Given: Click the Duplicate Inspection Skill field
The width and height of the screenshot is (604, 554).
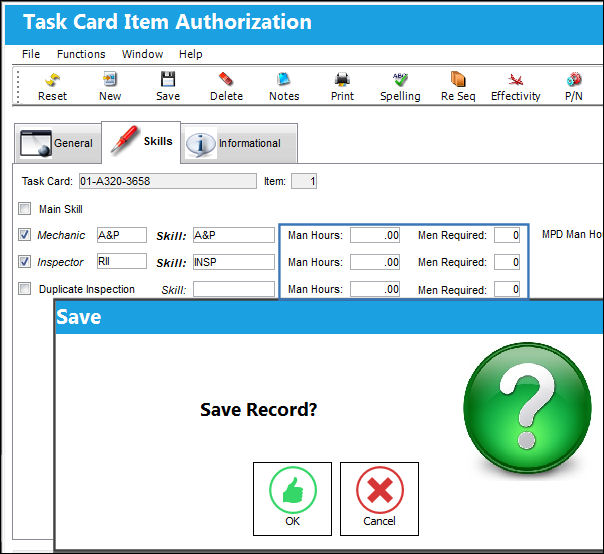Looking at the screenshot, I should click(234, 289).
